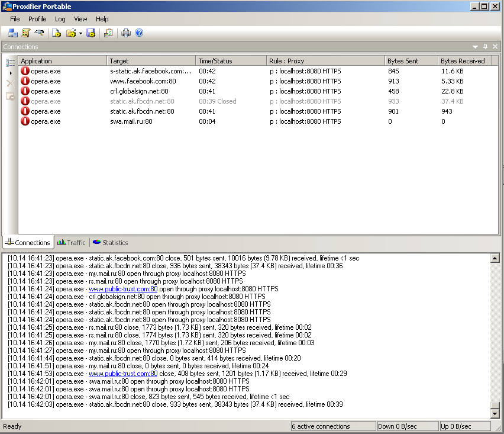Sort by the Target column header

coord(151,61)
